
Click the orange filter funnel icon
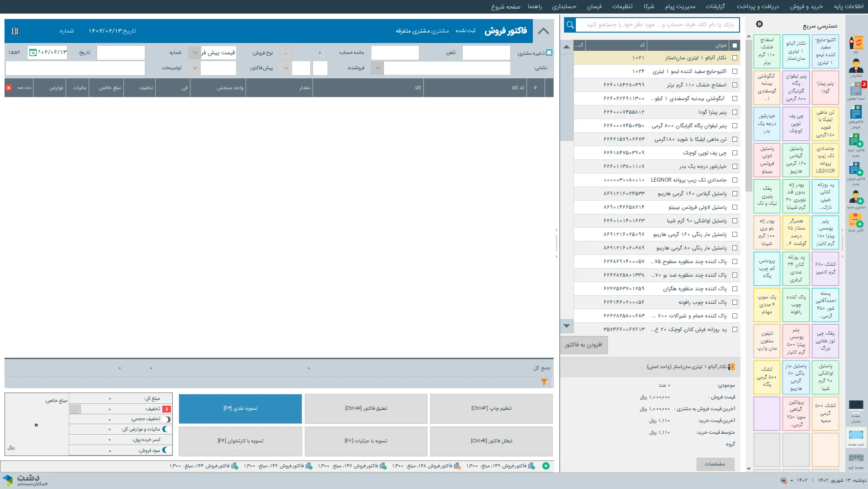pyautogui.click(x=544, y=382)
